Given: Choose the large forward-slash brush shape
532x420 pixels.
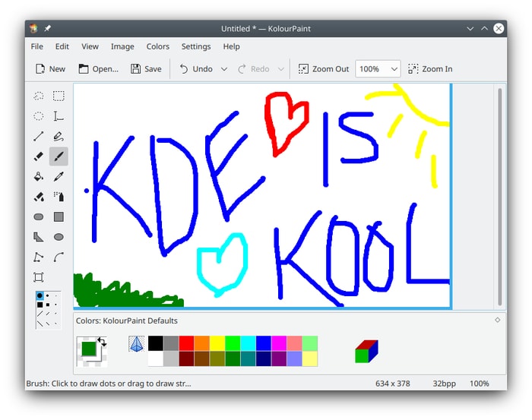Looking at the screenshot, I should click(x=40, y=314).
